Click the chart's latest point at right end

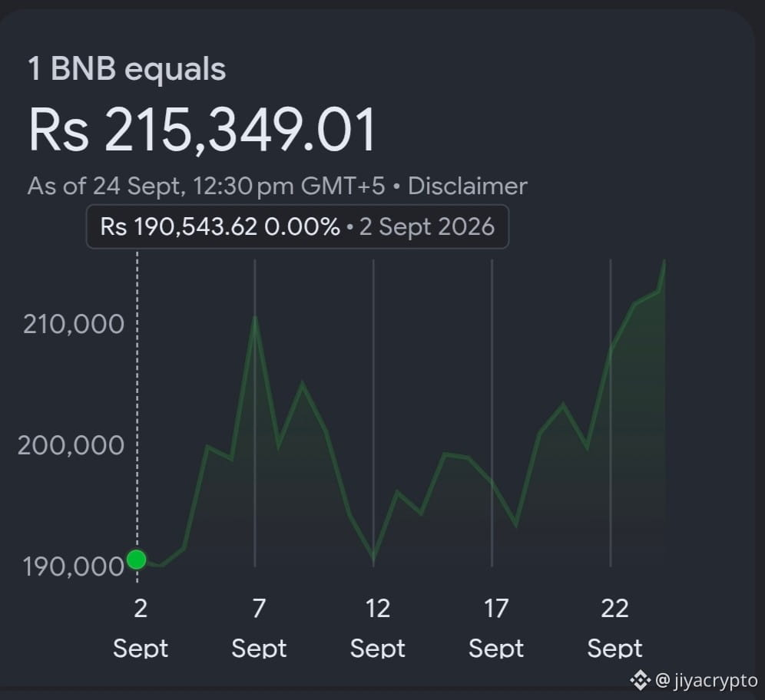[x=664, y=262]
